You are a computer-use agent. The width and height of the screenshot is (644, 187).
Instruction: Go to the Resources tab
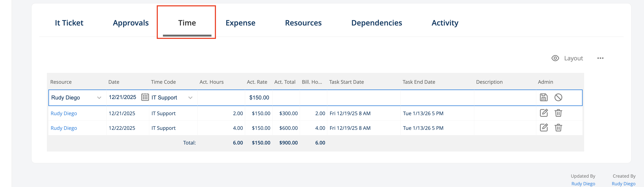tap(303, 23)
